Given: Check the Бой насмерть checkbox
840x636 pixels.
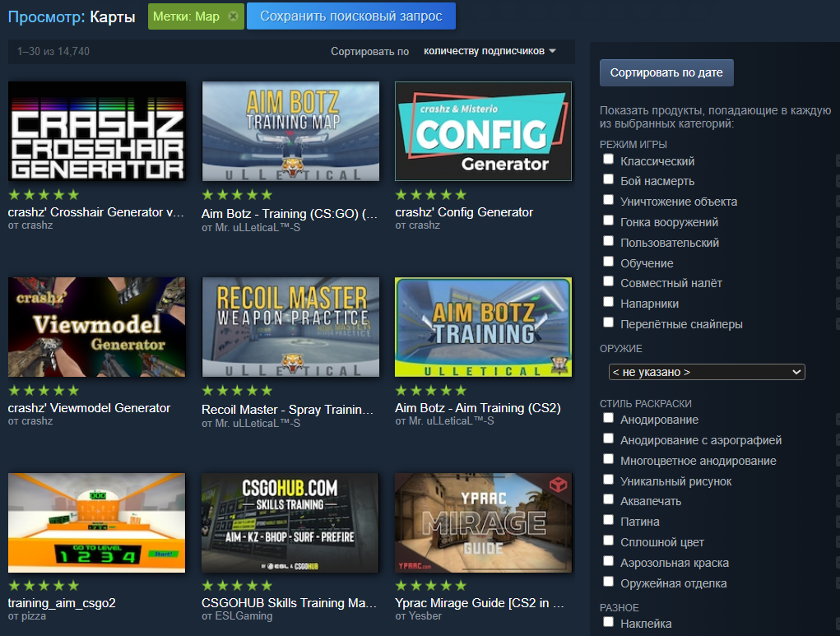Looking at the screenshot, I should click(608, 179).
